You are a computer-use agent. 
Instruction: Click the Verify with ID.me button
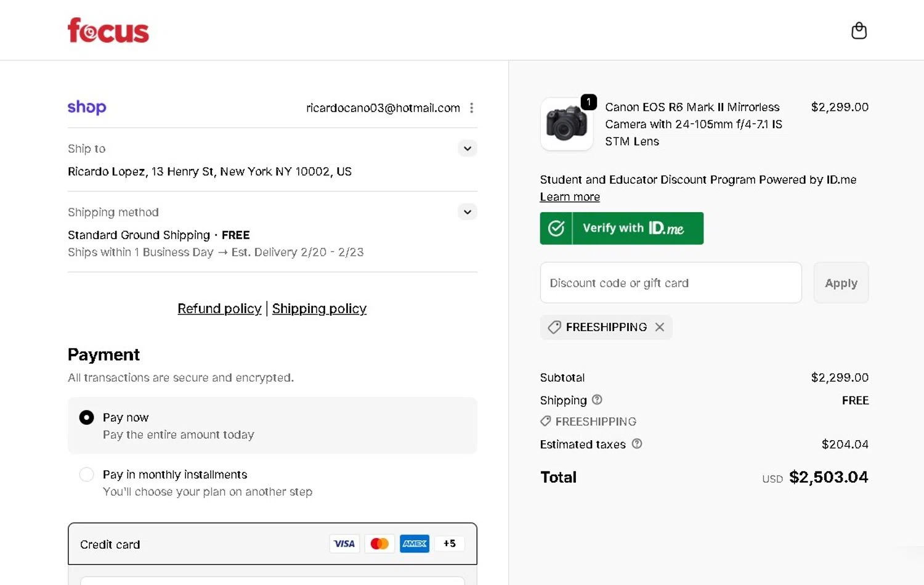622,228
